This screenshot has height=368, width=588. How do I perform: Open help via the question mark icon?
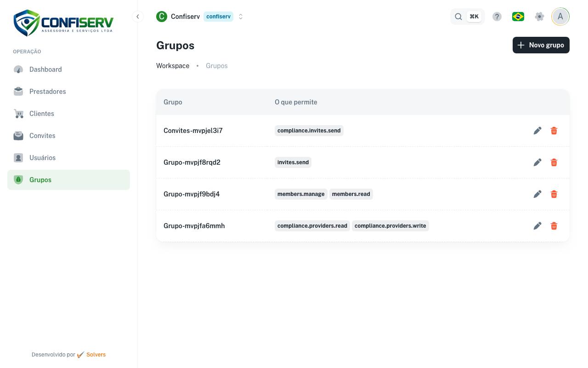[x=497, y=17]
